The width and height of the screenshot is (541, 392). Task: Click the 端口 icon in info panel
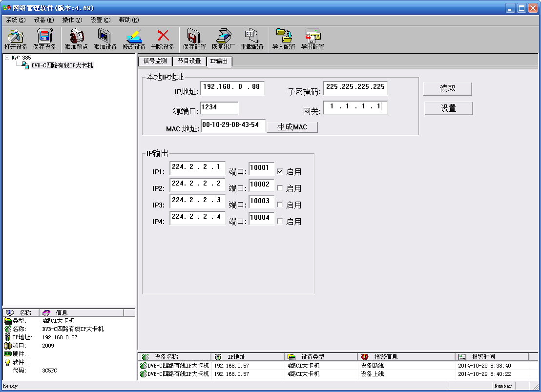click(x=8, y=346)
